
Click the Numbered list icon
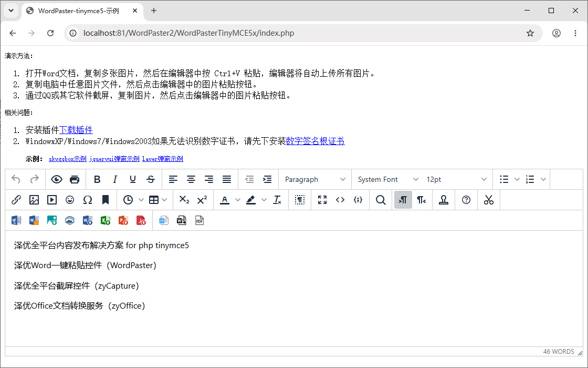coord(530,179)
